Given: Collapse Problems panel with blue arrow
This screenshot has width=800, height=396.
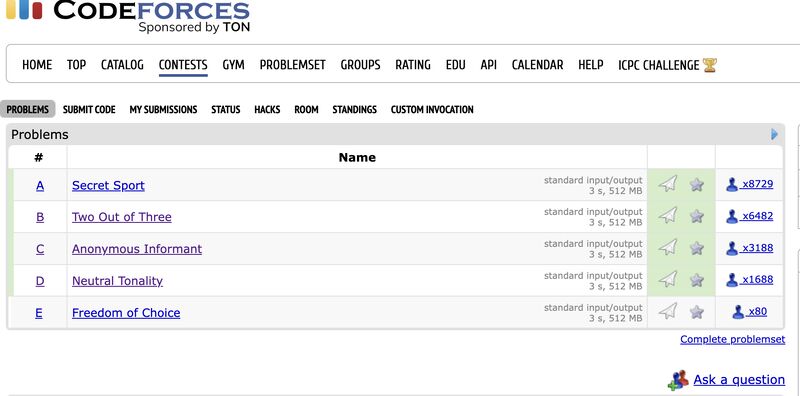Looking at the screenshot, I should 774,134.
